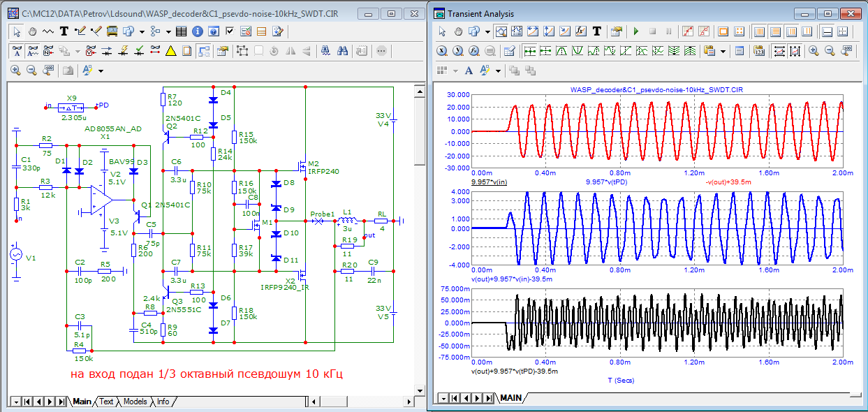This screenshot has width=868, height=412.
Task: Select the Pan hand tool in schematic window
Action: (33, 31)
